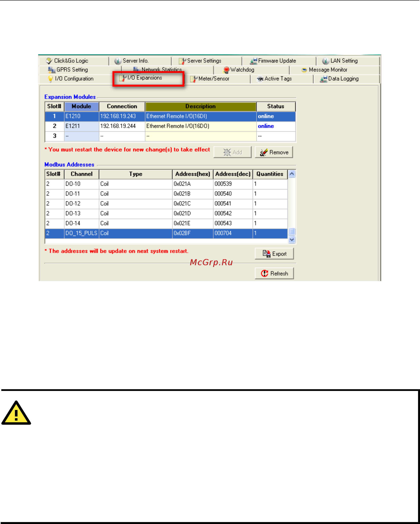Select the LAN Setting tab
Screen dimensions: 420x524
click(x=347, y=61)
